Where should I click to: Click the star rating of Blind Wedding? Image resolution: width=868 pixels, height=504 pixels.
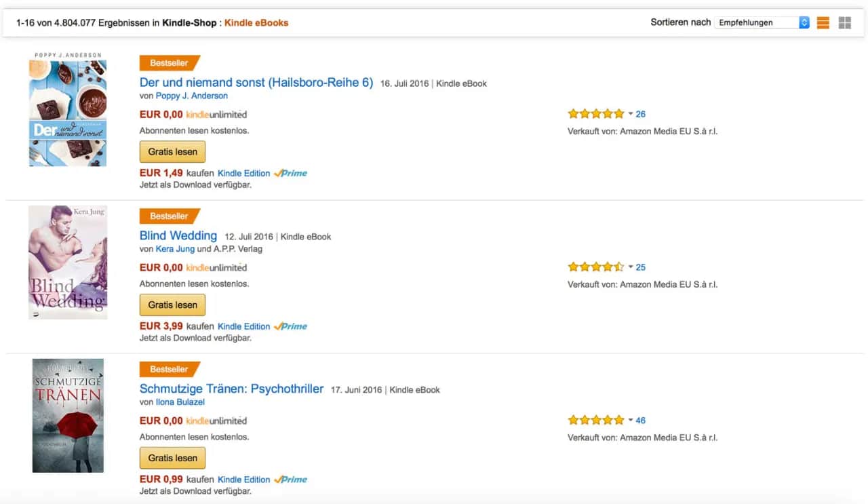(595, 267)
